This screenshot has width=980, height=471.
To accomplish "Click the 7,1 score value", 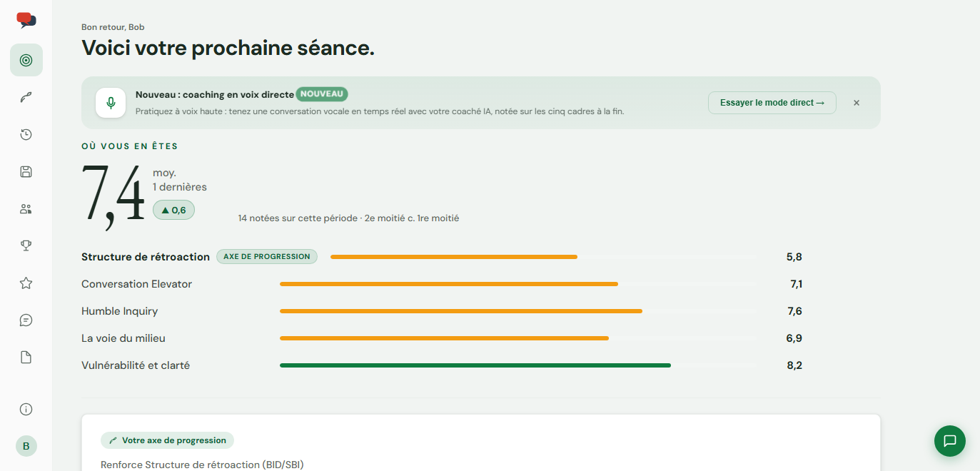I will [796, 284].
